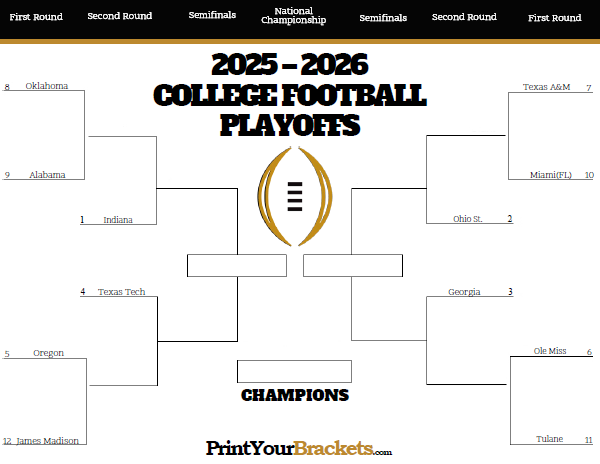Choose the Miami(FL) team entry

(x=549, y=175)
